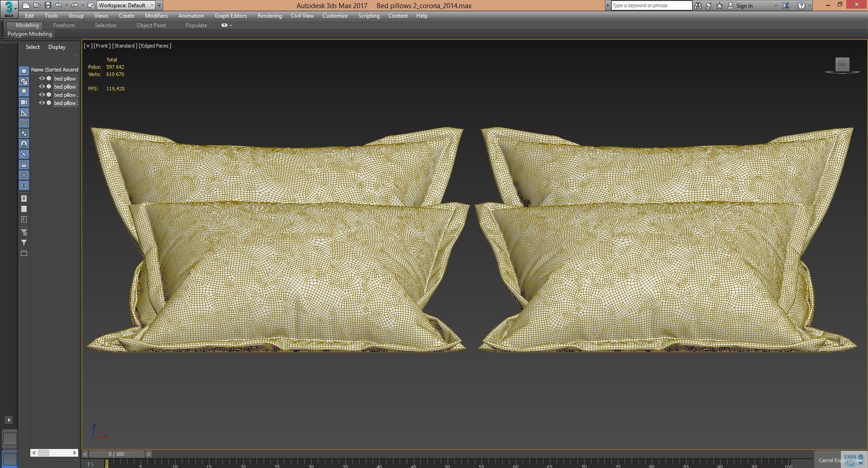Toggle Display Helpers filter in Scene Explorer
This screenshot has width=868, height=468.
pyautogui.click(x=24, y=113)
